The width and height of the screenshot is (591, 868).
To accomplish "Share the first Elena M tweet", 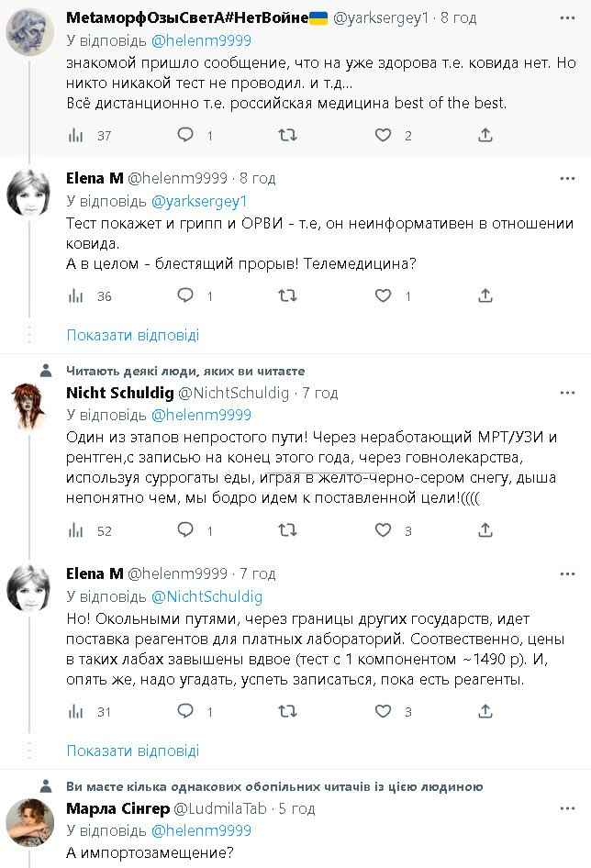I will pyautogui.click(x=485, y=296).
